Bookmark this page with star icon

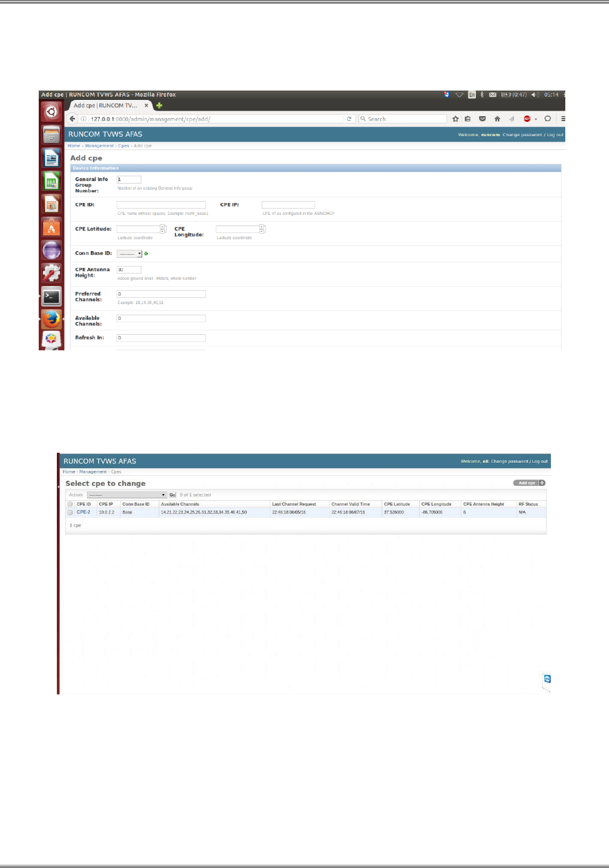click(455, 119)
